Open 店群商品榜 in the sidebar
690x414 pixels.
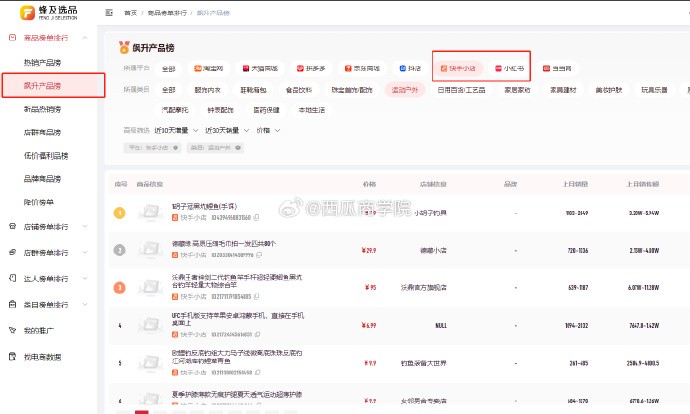click(x=42, y=132)
